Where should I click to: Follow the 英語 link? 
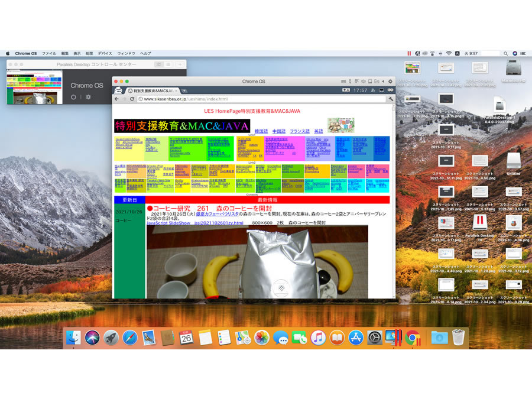coord(319,131)
